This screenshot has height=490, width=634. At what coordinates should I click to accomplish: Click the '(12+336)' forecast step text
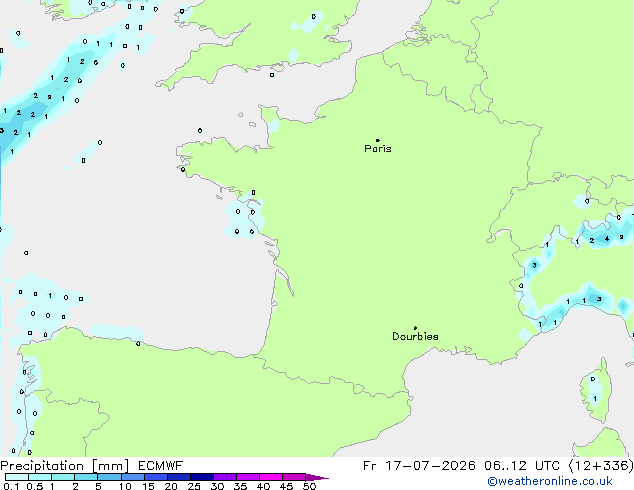[601, 466]
